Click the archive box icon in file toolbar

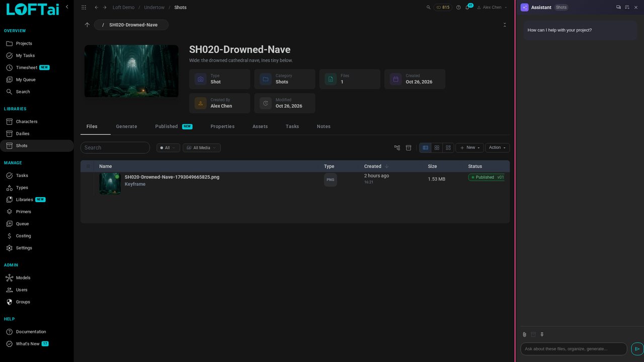coord(409,148)
